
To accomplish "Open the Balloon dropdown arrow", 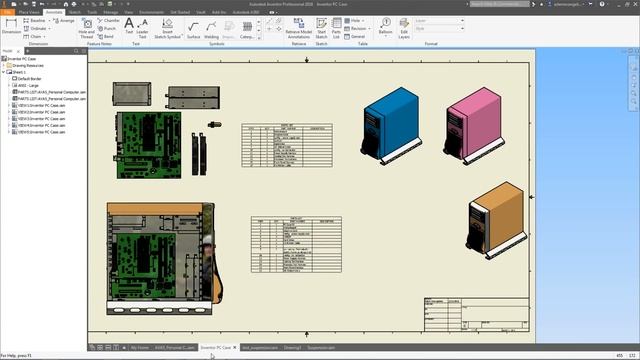I will point(385,37).
